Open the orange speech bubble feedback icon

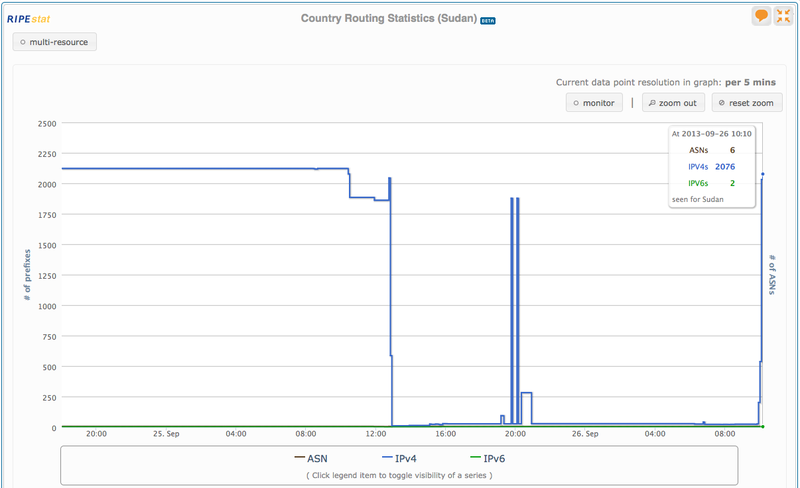tap(761, 17)
